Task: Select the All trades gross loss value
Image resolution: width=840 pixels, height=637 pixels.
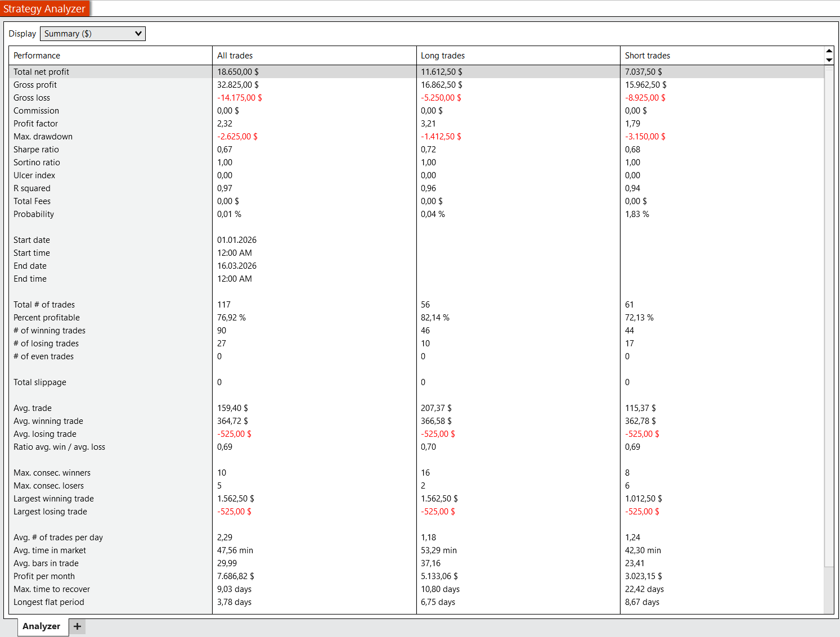Action: [x=240, y=98]
